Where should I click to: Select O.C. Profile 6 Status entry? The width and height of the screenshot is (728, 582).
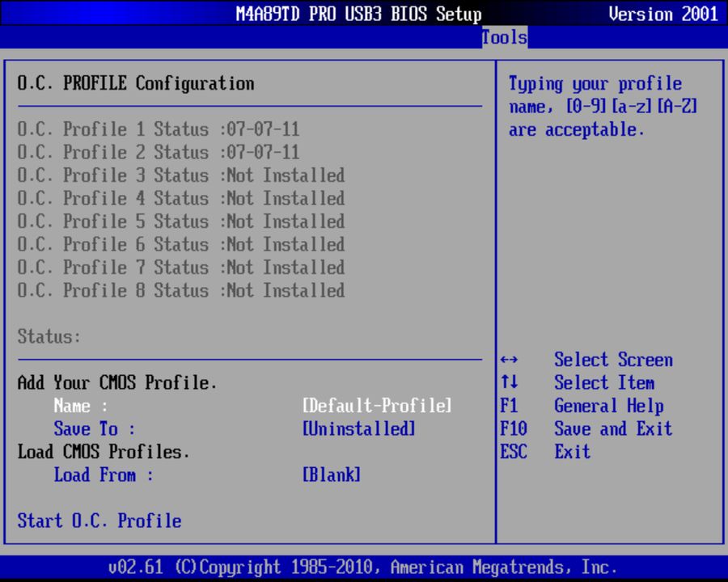tap(180, 244)
